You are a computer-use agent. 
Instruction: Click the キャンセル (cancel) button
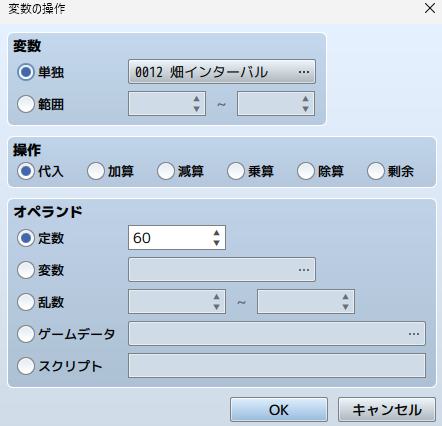(x=387, y=410)
